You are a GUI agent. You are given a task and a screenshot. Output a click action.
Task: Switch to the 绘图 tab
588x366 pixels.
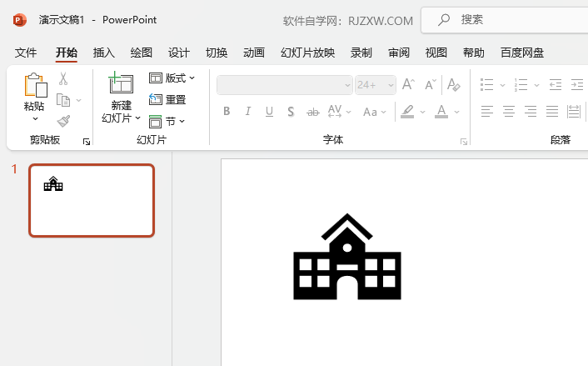(142, 53)
